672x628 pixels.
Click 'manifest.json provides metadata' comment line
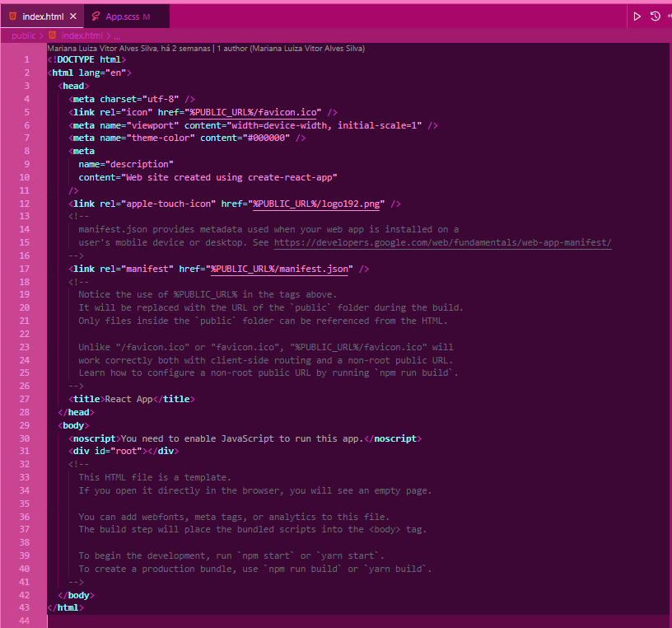(x=268, y=229)
